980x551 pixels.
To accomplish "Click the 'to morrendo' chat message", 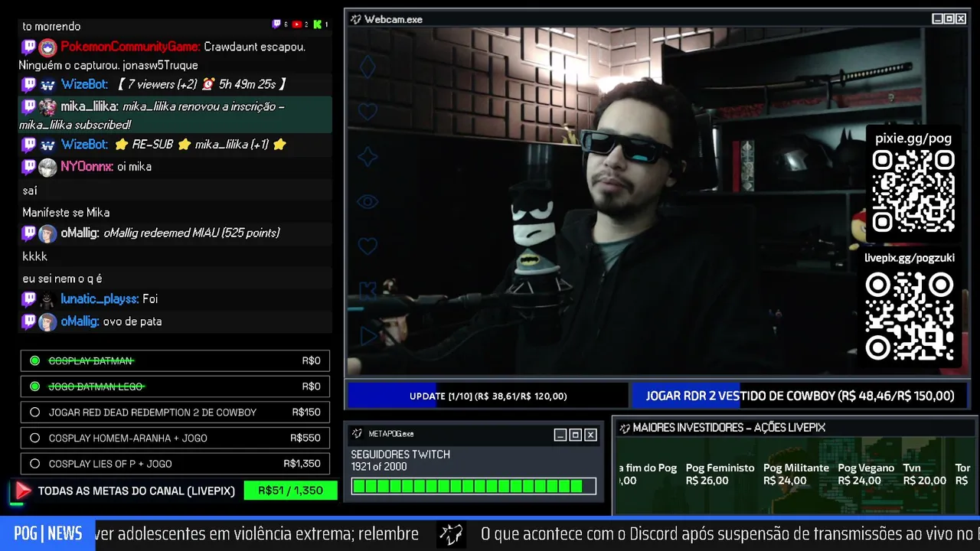I will 51,26.
